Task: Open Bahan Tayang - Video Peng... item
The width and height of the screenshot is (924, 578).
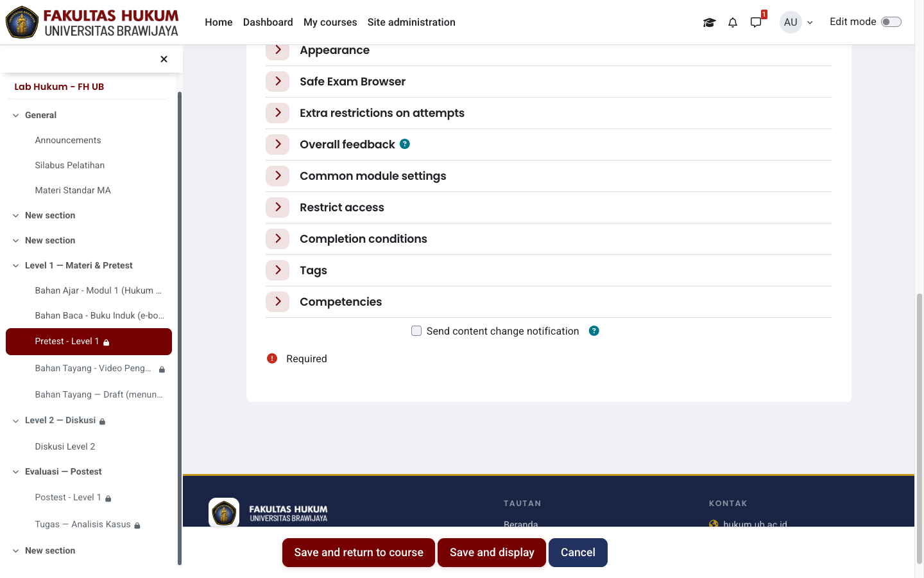Action: [93, 369]
